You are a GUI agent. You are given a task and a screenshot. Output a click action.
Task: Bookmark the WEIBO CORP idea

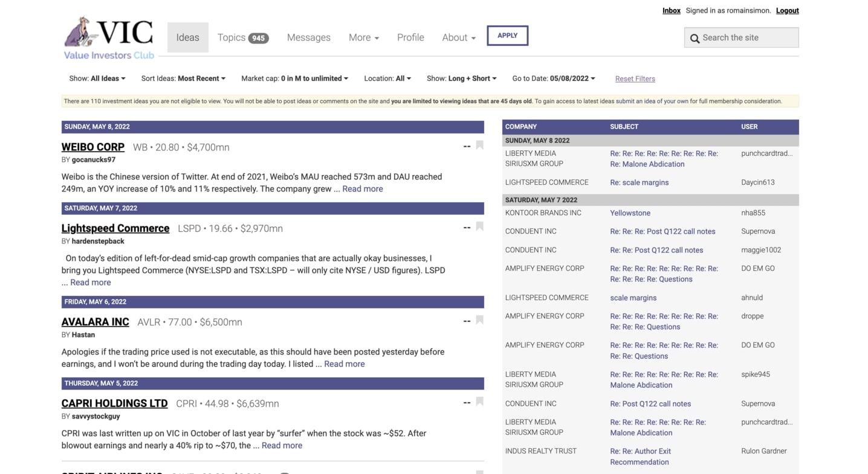479,146
